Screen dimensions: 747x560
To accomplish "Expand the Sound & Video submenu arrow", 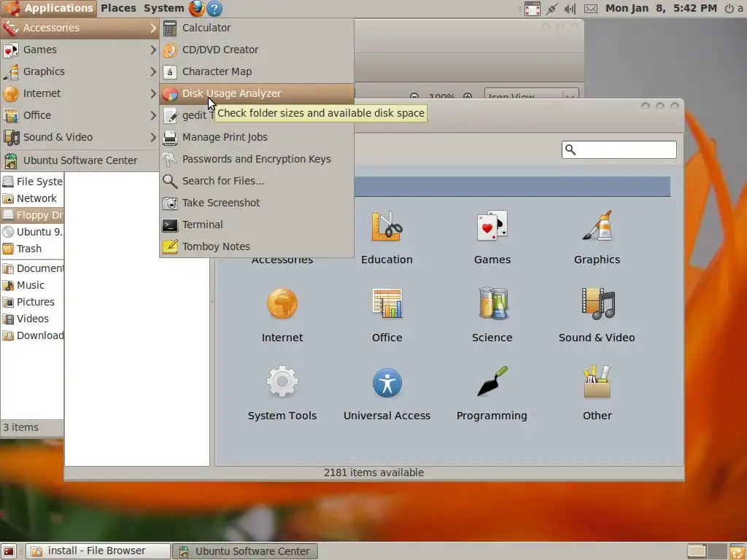I will tap(153, 138).
